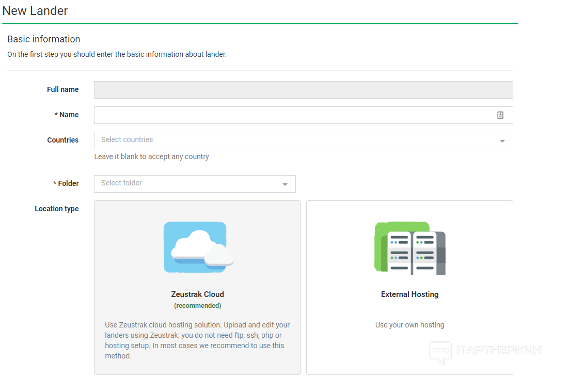Click the 'Use your own hosting' text
The width and height of the screenshot is (568, 392).
coord(409,325)
